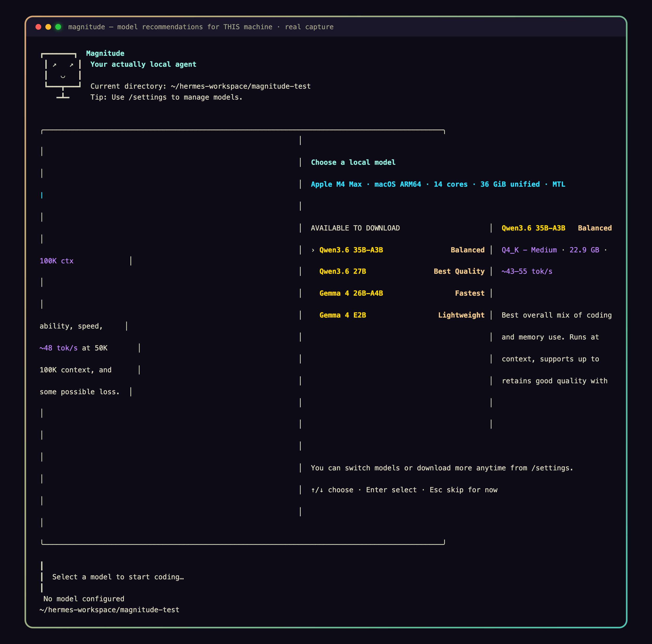Click the 'retains good quality with' description line
The width and height of the screenshot is (652, 644).
[x=554, y=381]
